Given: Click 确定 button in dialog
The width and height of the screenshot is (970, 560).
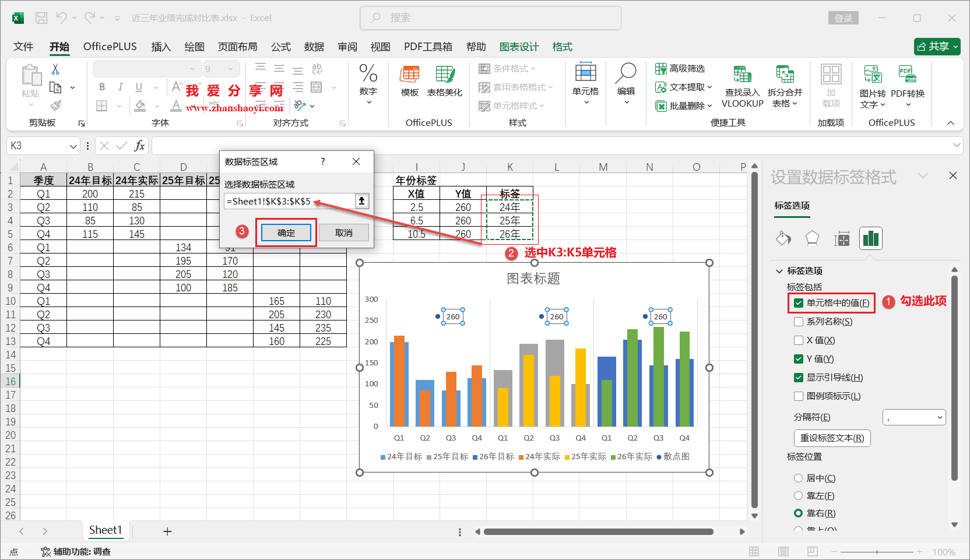Looking at the screenshot, I should (x=286, y=233).
